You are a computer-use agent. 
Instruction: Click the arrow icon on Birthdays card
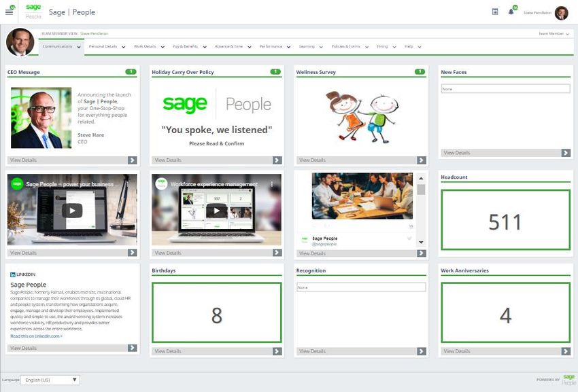(x=277, y=351)
